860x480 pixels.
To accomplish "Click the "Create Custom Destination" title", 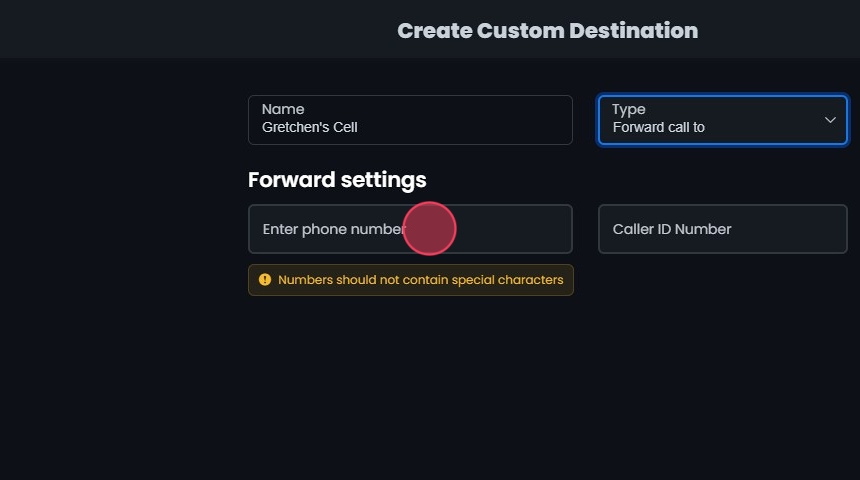I will pos(547,31).
